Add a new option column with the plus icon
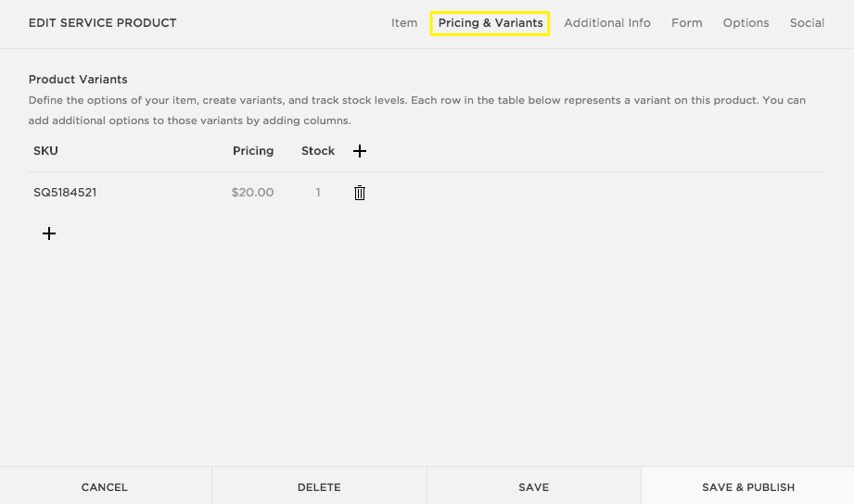Image resolution: width=854 pixels, height=504 pixels. point(360,151)
